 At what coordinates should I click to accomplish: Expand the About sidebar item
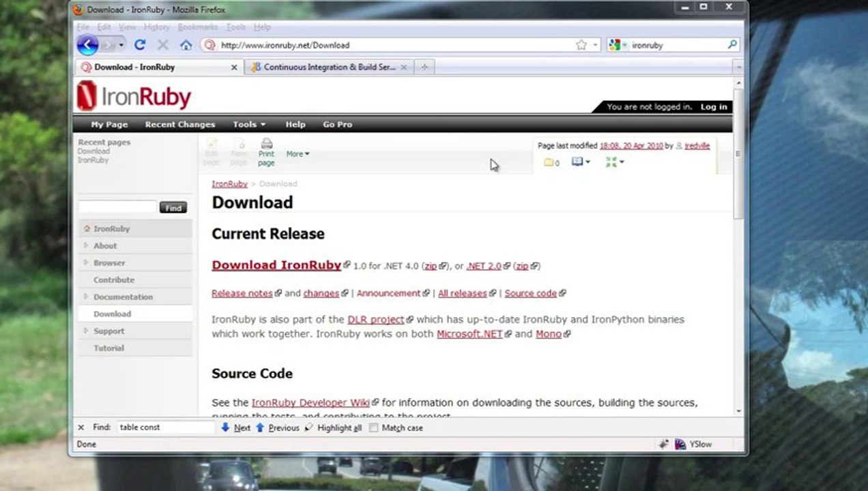(86, 245)
